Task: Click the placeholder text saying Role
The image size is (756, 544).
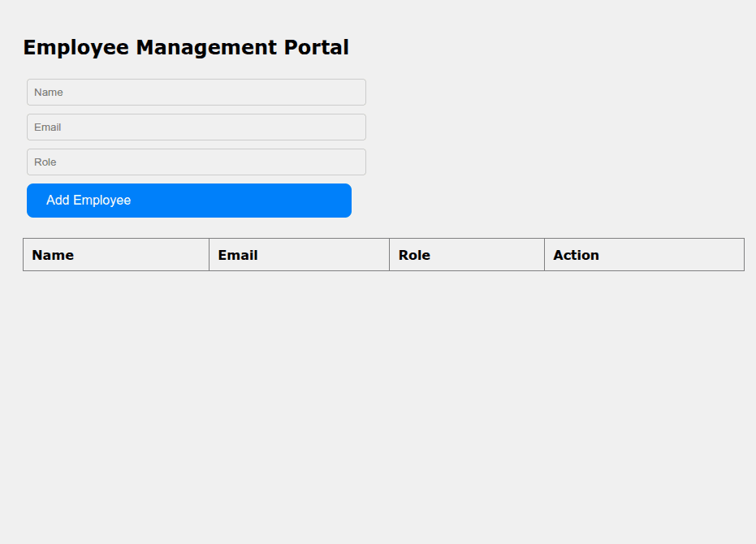Action: 45,162
